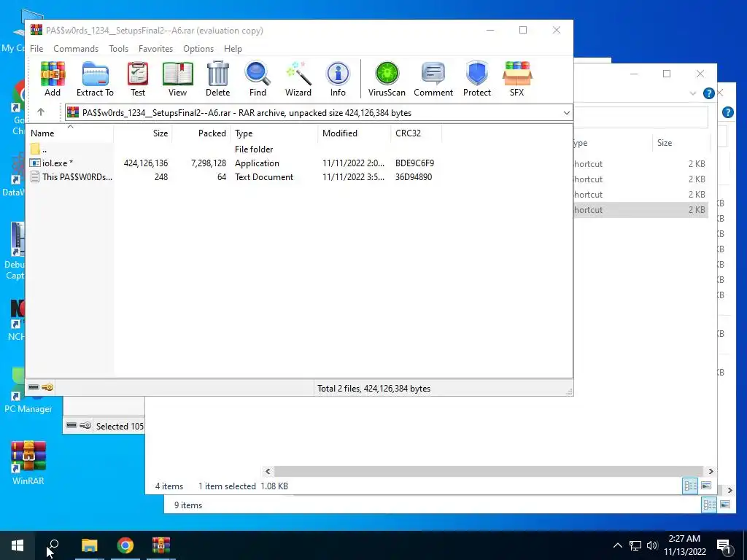
Task: Click the taskbar clock showing 2:27 AM
Action: pos(684,545)
